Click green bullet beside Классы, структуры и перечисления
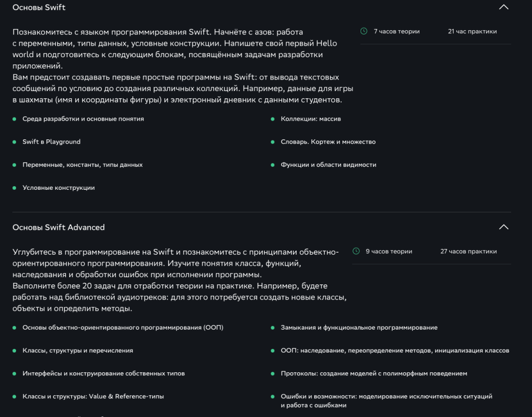This screenshot has height=417, width=532. (15, 351)
